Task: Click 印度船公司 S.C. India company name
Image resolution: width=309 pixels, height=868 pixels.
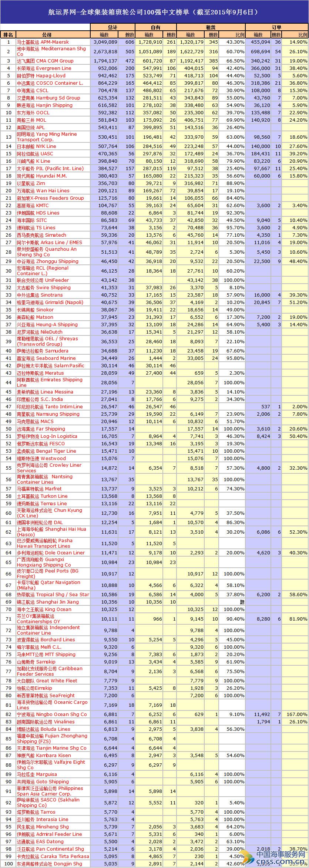Action: (x=40, y=399)
